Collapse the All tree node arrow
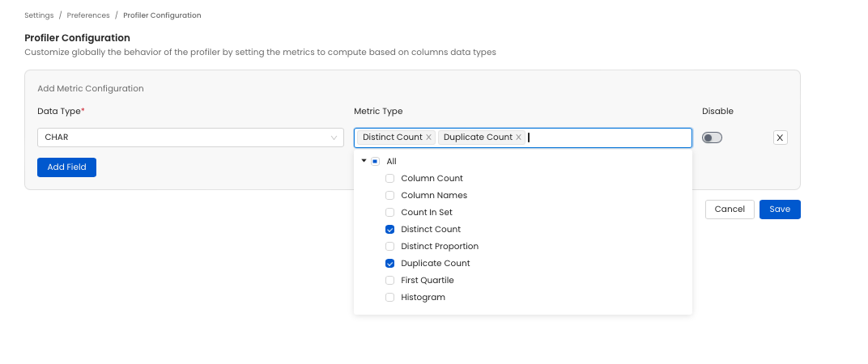Screen dimensions: 868x364 pyautogui.click(x=364, y=161)
